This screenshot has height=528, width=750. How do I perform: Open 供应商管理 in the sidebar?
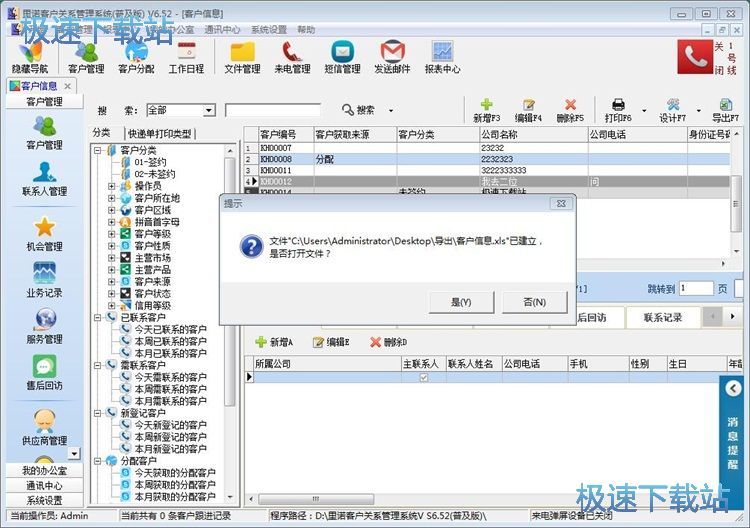pos(44,428)
